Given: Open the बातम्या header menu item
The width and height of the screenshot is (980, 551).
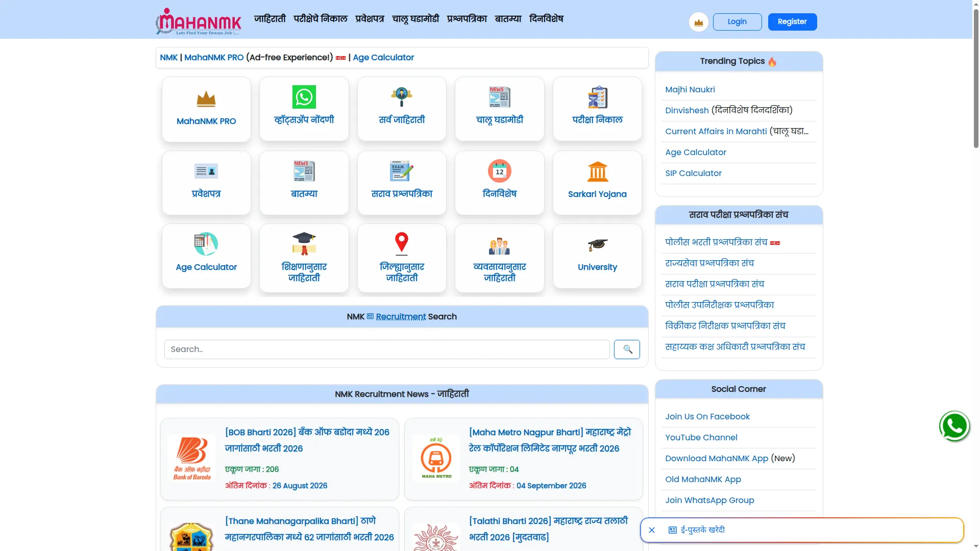Looking at the screenshot, I should tap(508, 19).
